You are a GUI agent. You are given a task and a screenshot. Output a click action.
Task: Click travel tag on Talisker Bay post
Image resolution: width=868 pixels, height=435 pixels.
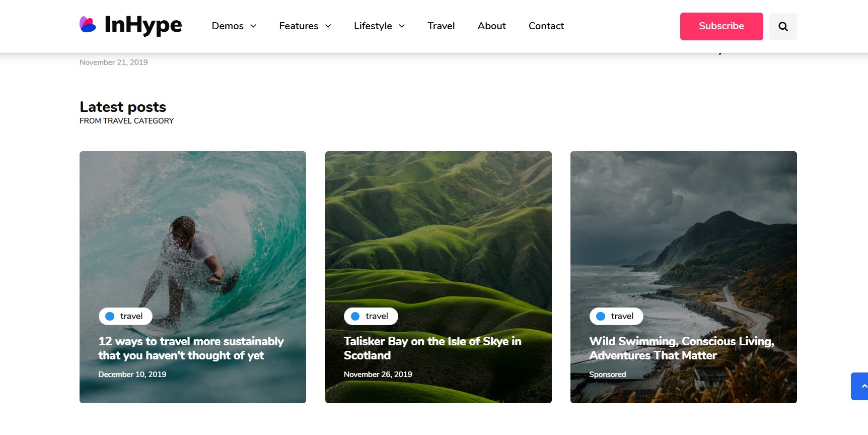(371, 316)
